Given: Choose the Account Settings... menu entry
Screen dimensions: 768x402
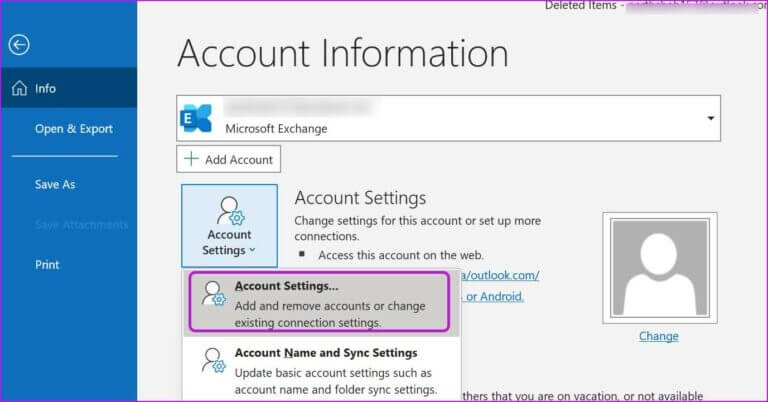Looking at the screenshot, I should (319, 303).
